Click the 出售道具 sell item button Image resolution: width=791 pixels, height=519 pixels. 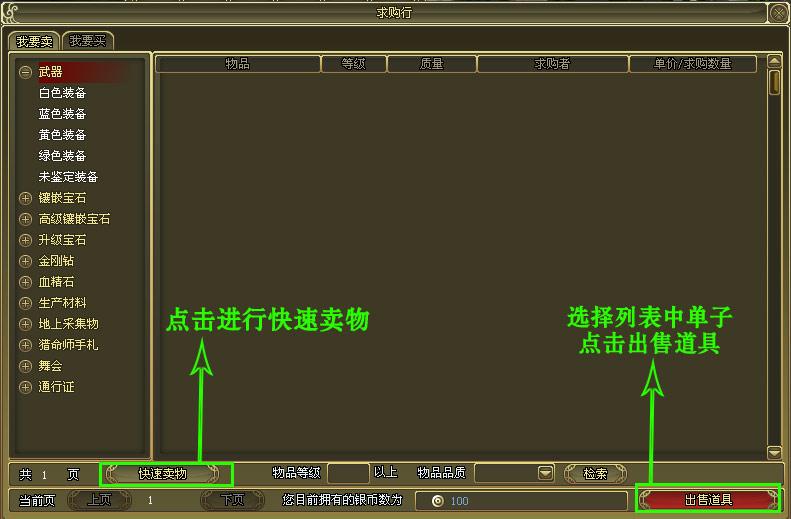click(708, 500)
